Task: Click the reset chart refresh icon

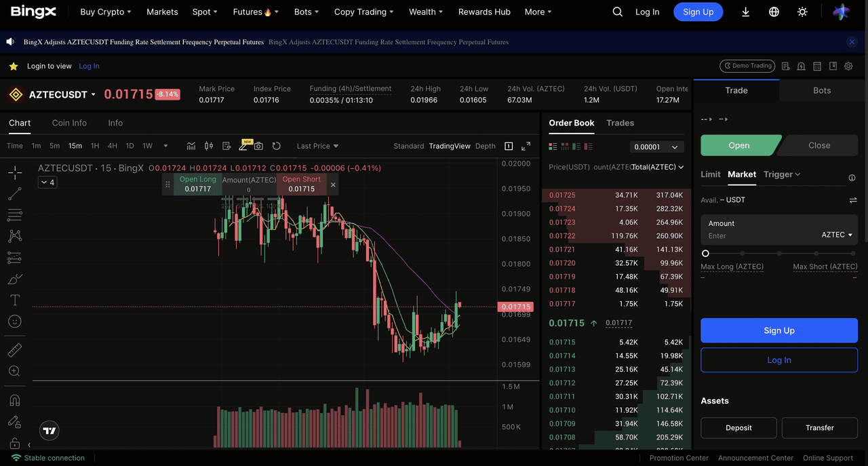Action: (x=276, y=146)
